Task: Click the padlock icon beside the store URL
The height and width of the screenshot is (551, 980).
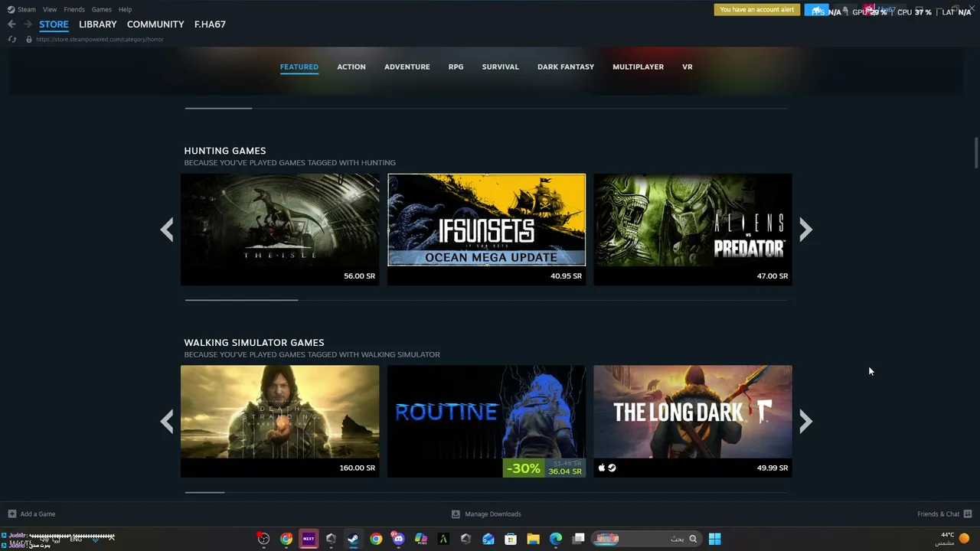Action: [29, 39]
